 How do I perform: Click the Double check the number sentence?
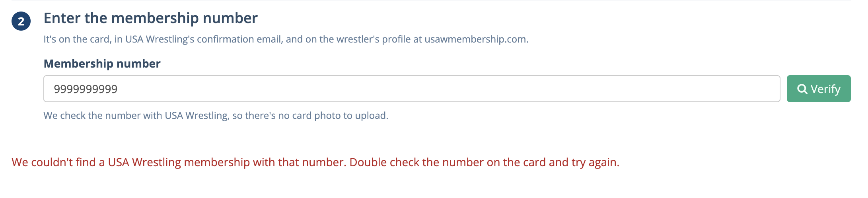(x=484, y=162)
